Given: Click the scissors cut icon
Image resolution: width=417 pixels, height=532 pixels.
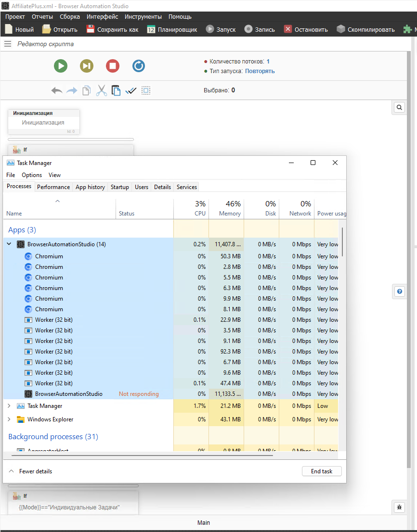Looking at the screenshot, I should (x=101, y=90).
